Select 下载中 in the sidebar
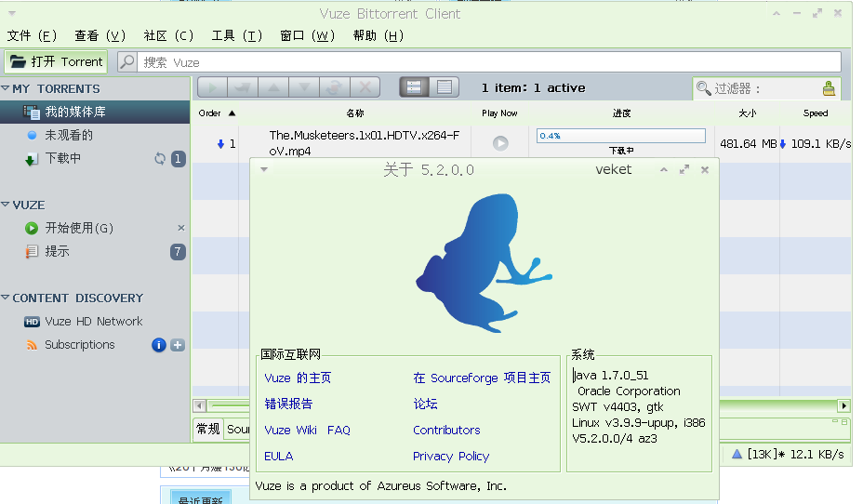Viewport: 863px width, 504px height. click(95, 158)
